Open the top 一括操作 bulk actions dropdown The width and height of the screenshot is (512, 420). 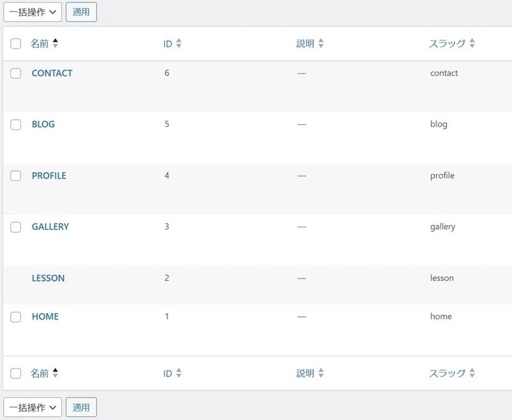point(33,12)
